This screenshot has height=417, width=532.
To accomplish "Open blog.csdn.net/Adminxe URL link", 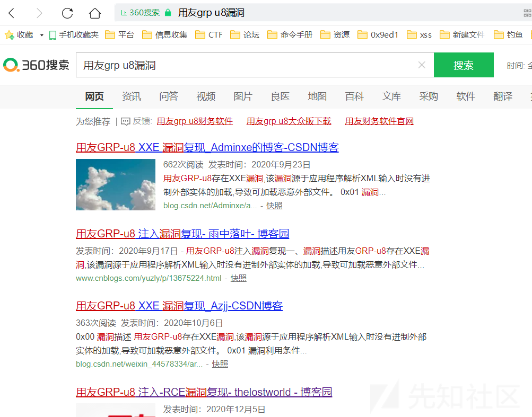I will [210, 206].
